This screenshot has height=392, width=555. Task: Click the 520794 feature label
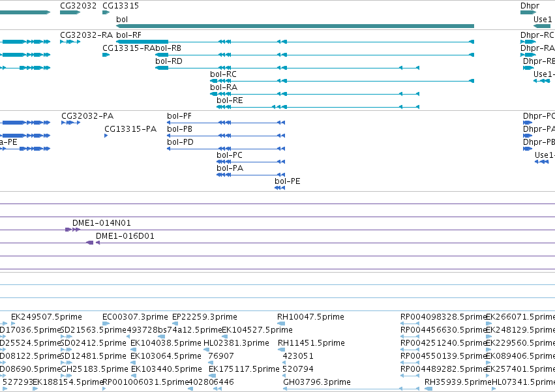(298, 369)
